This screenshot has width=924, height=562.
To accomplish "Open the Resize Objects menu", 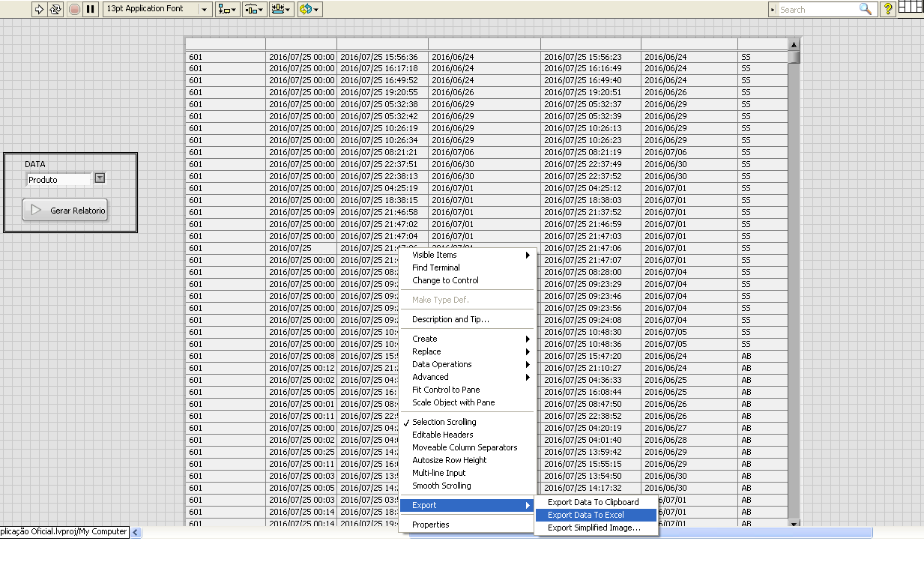I will [282, 9].
